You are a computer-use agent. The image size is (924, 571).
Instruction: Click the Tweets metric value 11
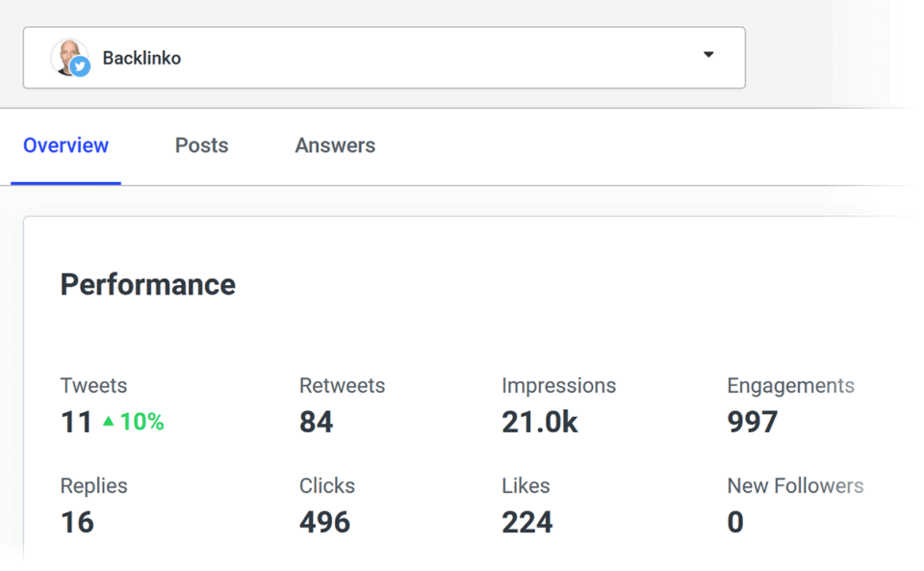tap(76, 422)
